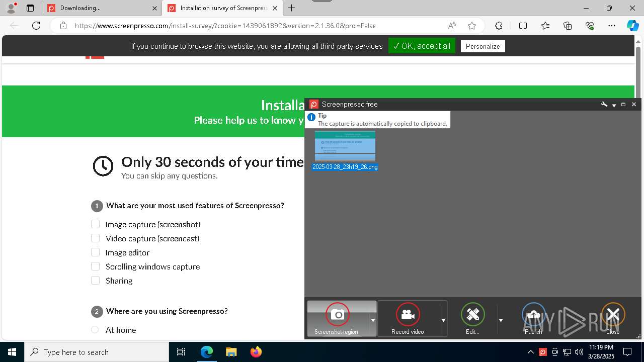
Task: Click the Type here to search box
Action: point(97,352)
